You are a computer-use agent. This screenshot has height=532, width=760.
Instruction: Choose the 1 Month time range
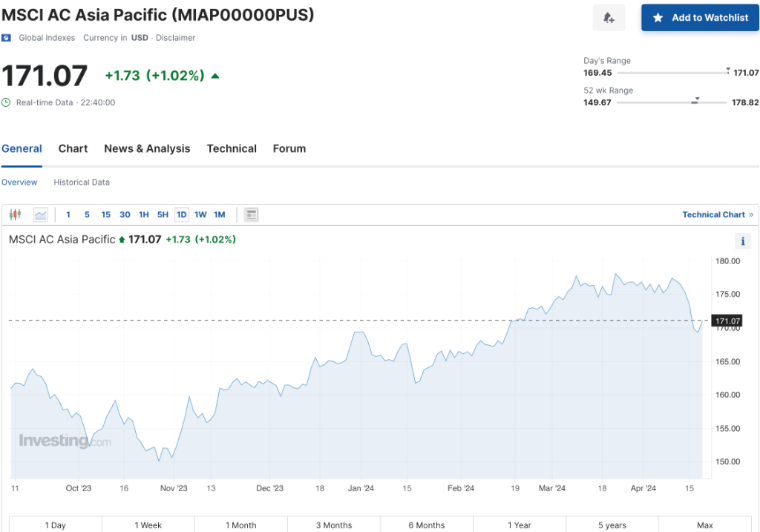pos(241,525)
